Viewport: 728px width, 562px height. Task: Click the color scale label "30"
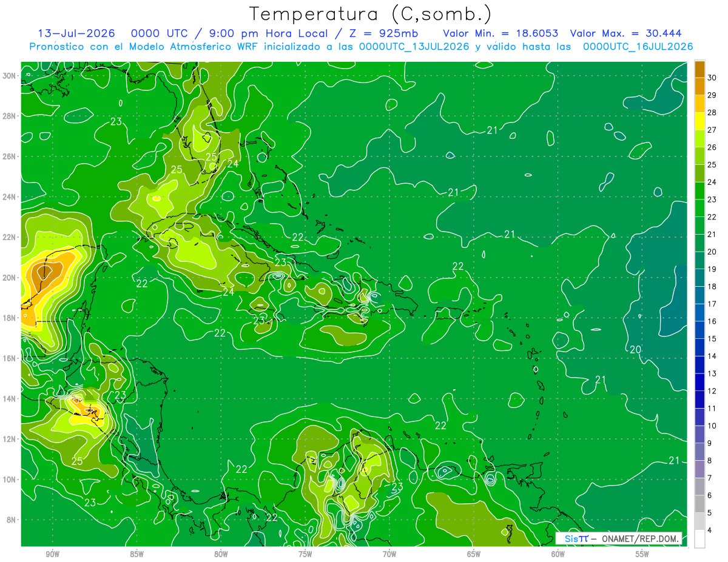click(x=712, y=78)
